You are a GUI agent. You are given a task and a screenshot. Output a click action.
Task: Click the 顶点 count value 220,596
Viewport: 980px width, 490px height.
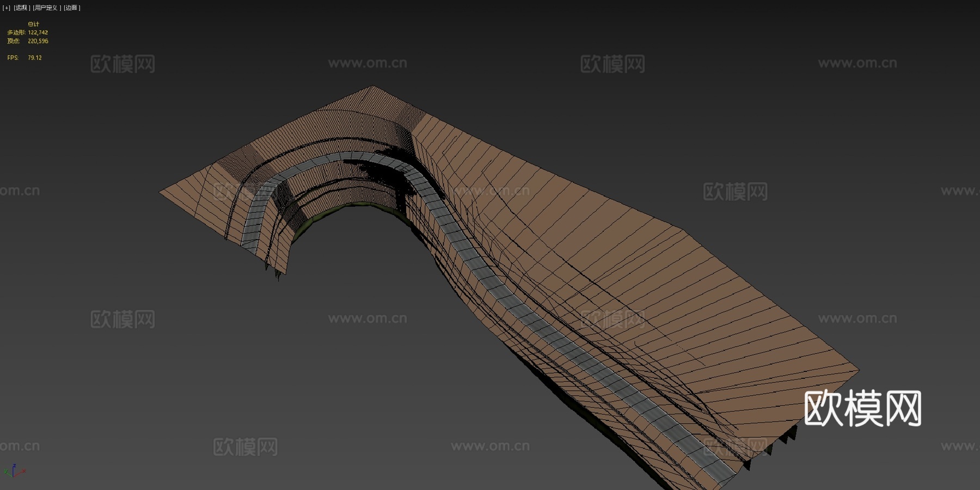click(x=38, y=41)
